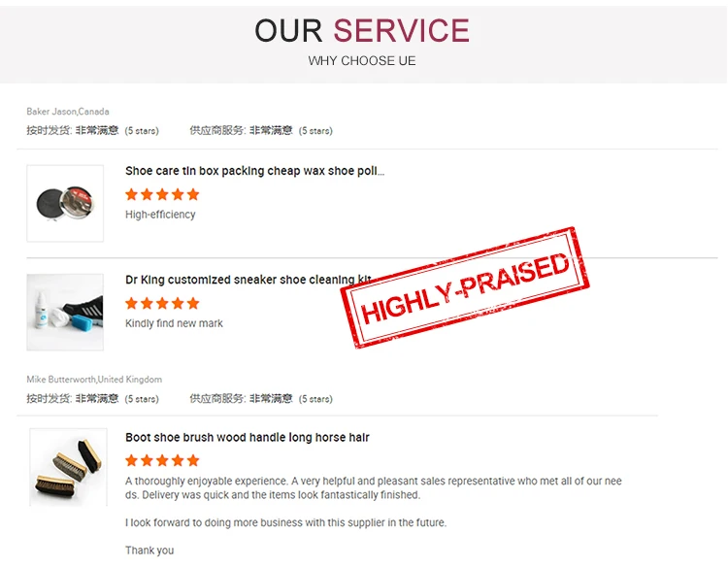728x568 pixels.
Task: Click the 'A thoroughly enjoyable experience' review text
Action: [374, 488]
